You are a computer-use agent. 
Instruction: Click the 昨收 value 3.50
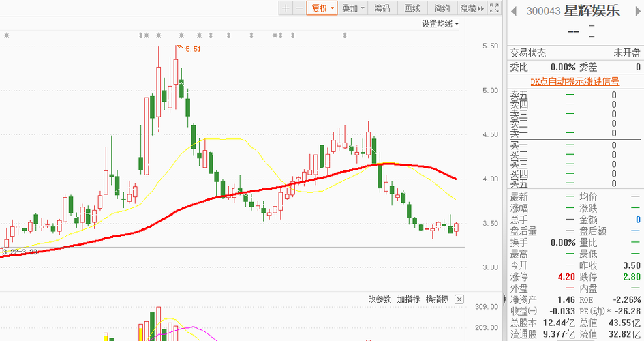pyautogui.click(x=632, y=265)
